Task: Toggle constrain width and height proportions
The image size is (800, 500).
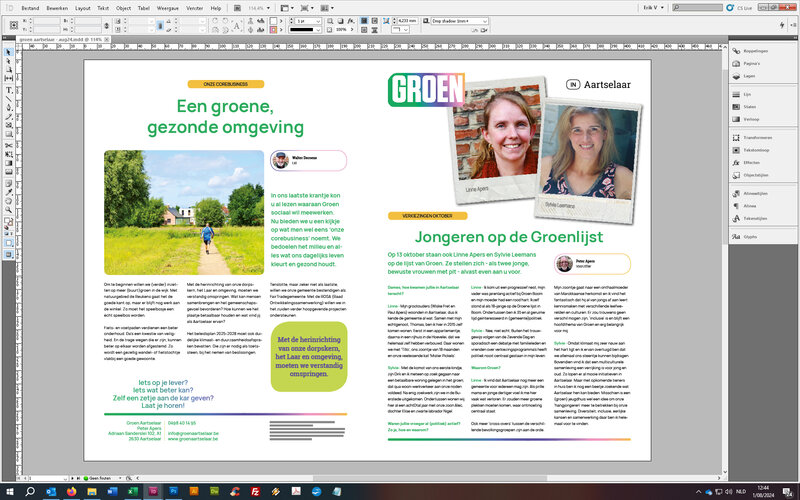Action: 106,25
